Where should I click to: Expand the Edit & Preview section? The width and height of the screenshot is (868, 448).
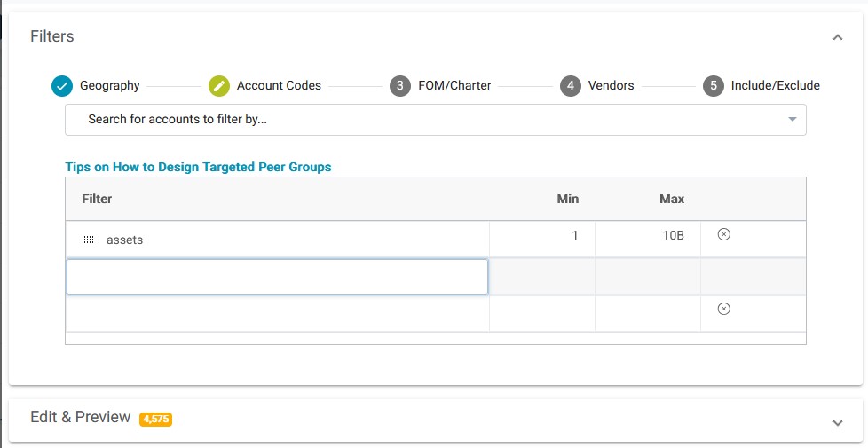[837, 423]
